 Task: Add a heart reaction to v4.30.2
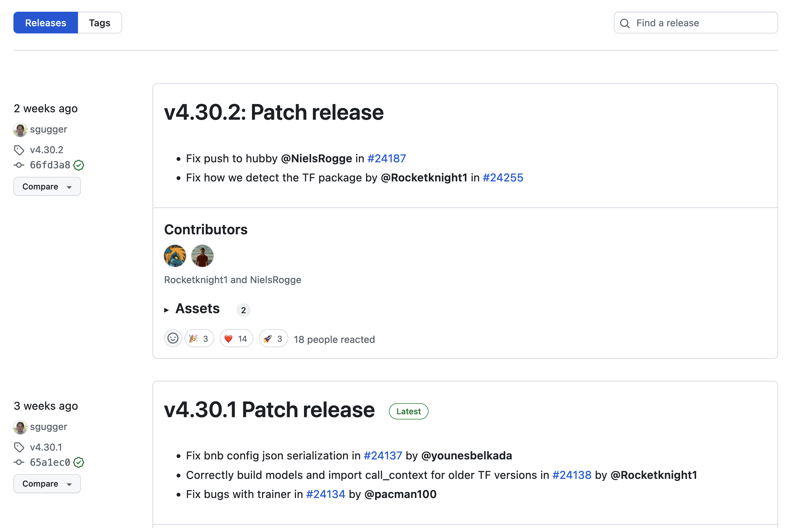[x=236, y=338]
